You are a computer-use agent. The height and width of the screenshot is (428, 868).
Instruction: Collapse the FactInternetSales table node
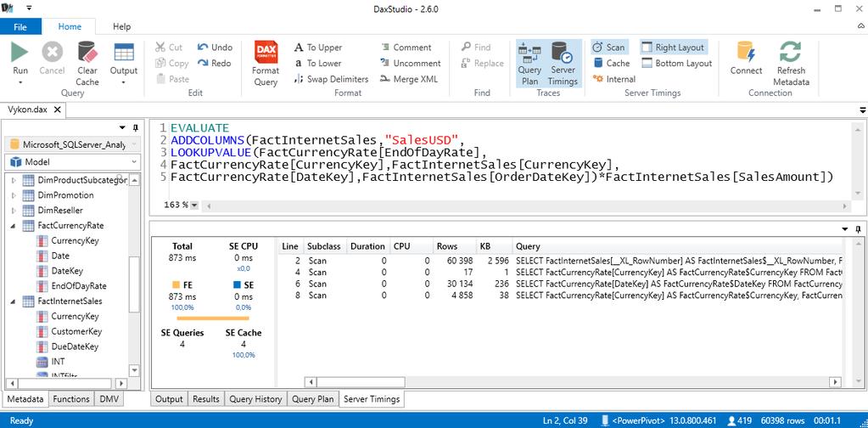click(14, 301)
